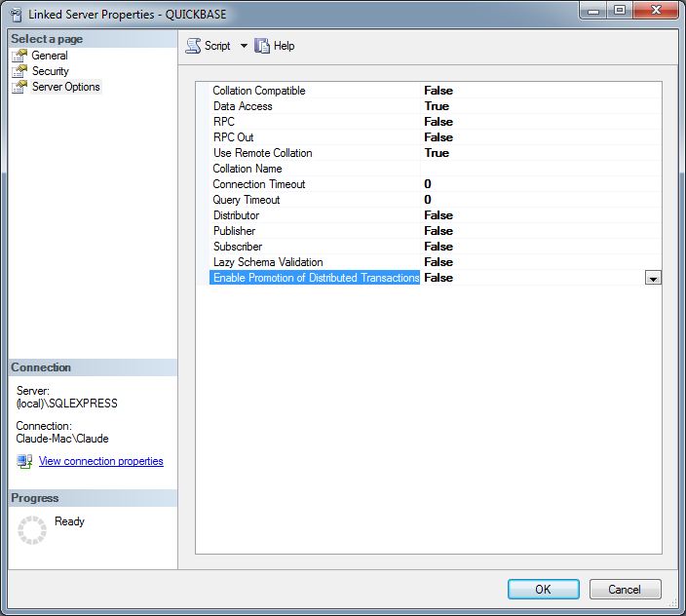Screen dimensions: 686x616
Task: Click Enable Promotion of Distributed Transactions label
Action: 315,278
